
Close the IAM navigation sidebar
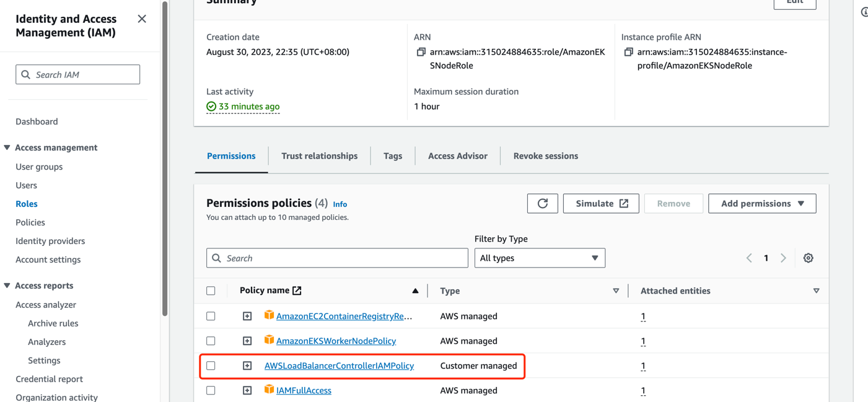(x=142, y=19)
